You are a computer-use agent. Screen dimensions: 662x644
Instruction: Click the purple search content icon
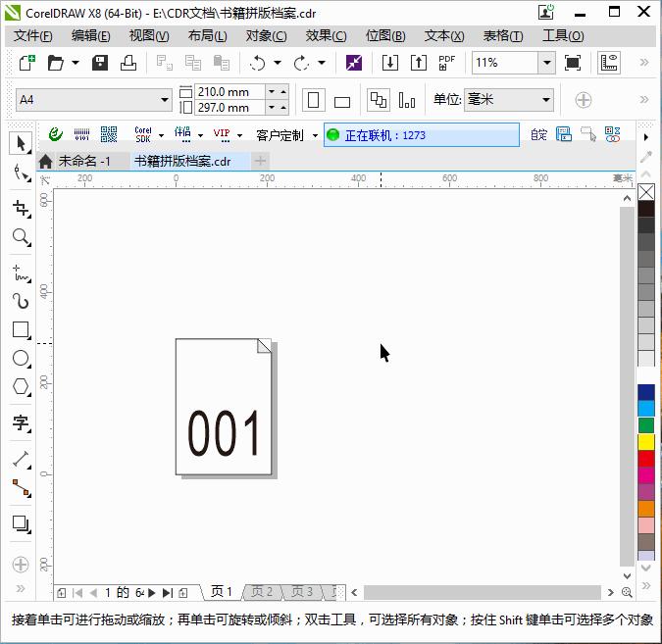coord(354,63)
